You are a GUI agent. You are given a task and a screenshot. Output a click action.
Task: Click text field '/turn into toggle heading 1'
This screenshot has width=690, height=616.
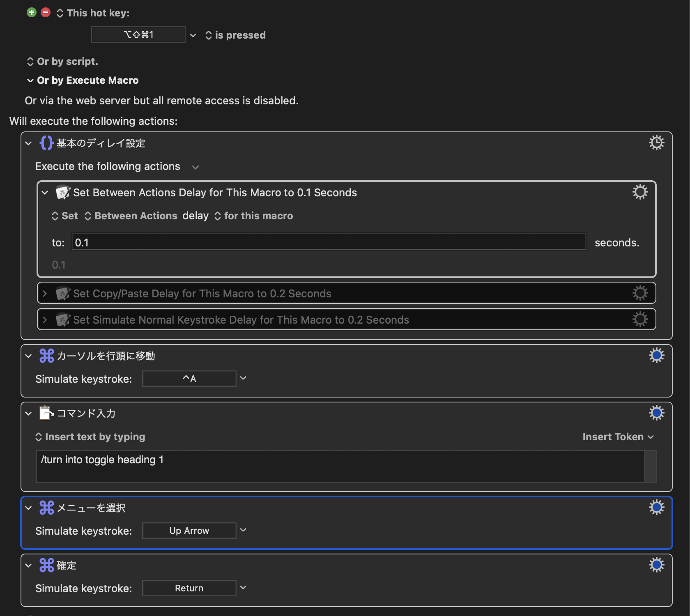(340, 467)
